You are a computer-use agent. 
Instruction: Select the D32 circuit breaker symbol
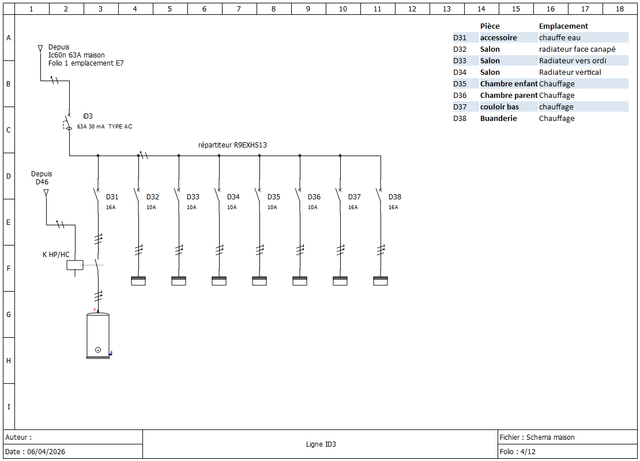(138, 196)
